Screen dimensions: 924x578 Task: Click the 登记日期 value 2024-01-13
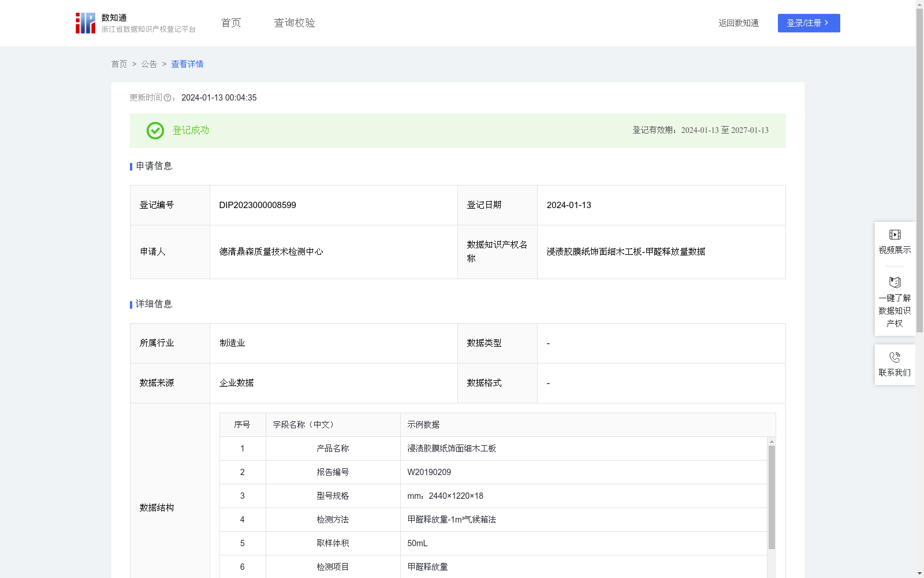click(x=569, y=205)
